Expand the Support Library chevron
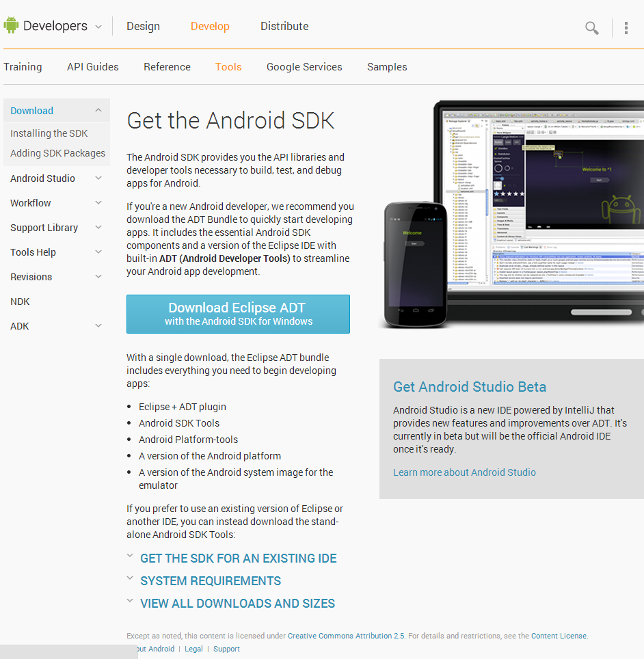 tap(98, 228)
